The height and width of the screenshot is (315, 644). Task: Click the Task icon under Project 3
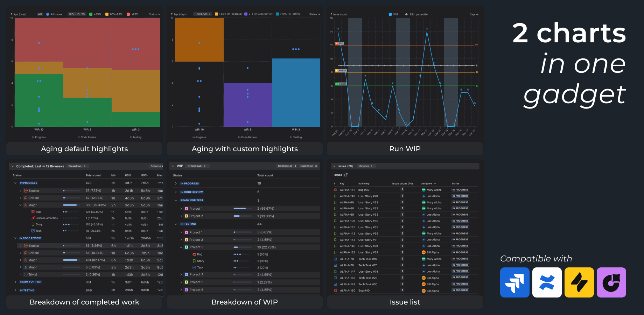[x=194, y=267]
